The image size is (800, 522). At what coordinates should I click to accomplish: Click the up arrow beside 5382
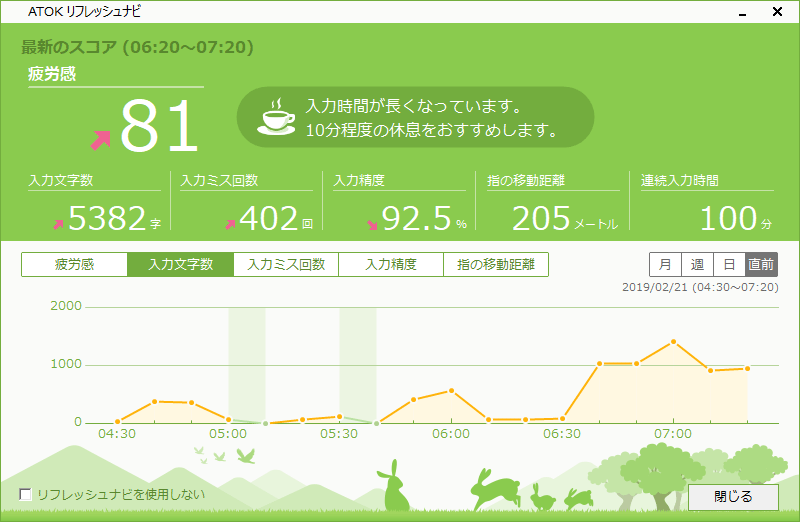(59, 224)
